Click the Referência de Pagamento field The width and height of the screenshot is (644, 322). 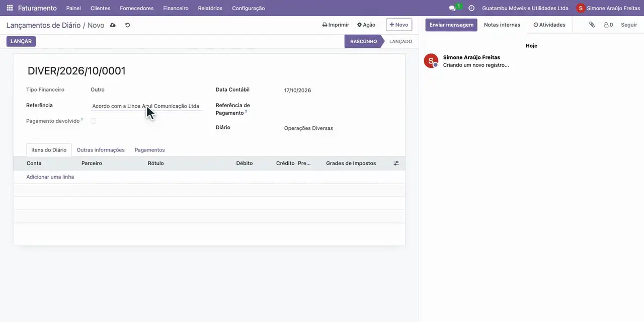(x=338, y=106)
